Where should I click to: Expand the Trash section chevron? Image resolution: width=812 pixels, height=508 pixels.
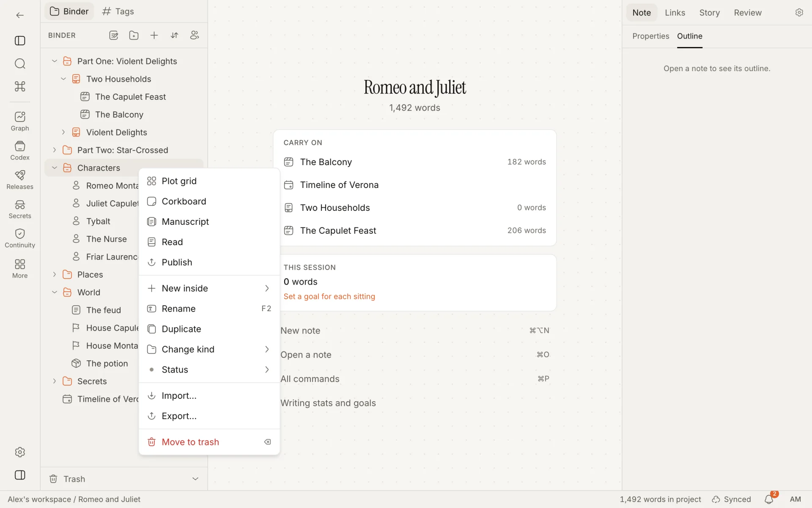195,479
